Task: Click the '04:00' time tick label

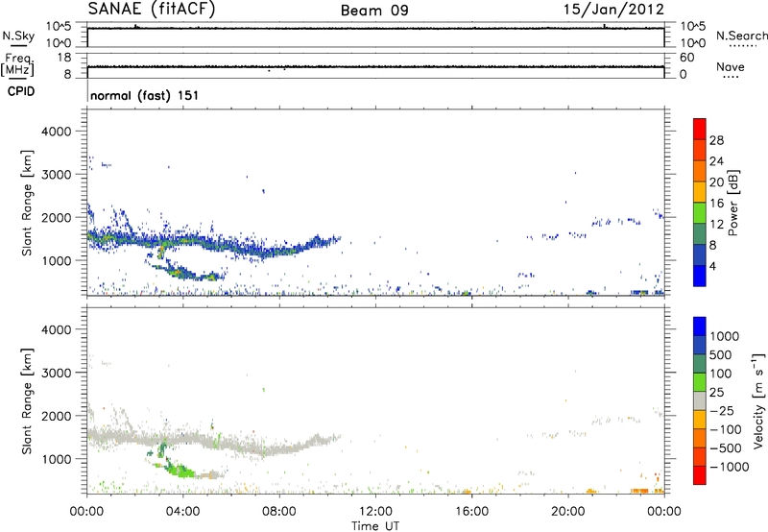Action: [182, 512]
